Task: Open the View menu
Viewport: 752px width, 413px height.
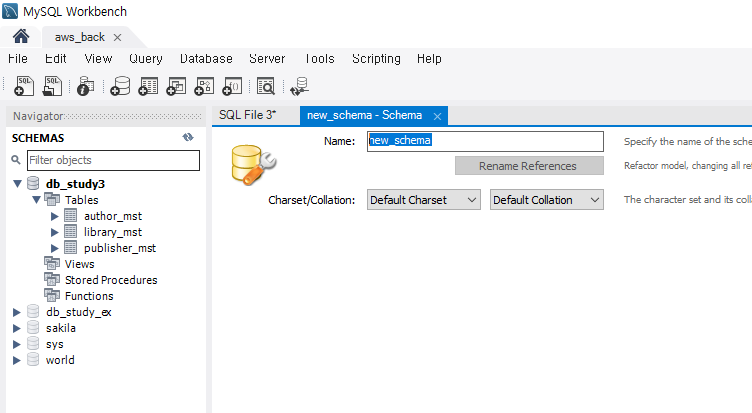Action: click(x=98, y=59)
